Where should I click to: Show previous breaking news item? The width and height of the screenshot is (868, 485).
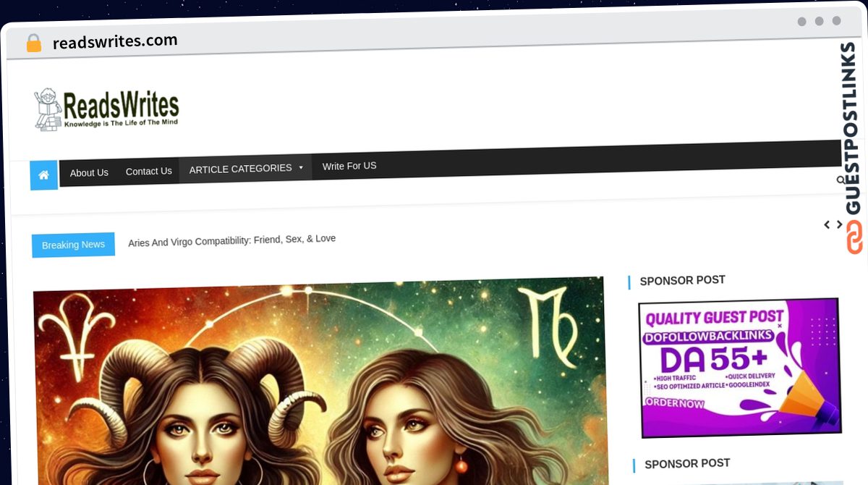827,225
